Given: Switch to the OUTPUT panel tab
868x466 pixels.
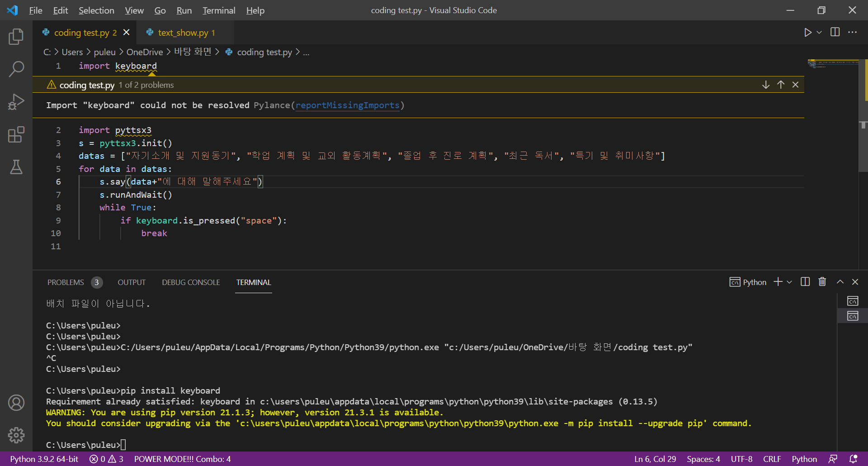Looking at the screenshot, I should pyautogui.click(x=132, y=282).
